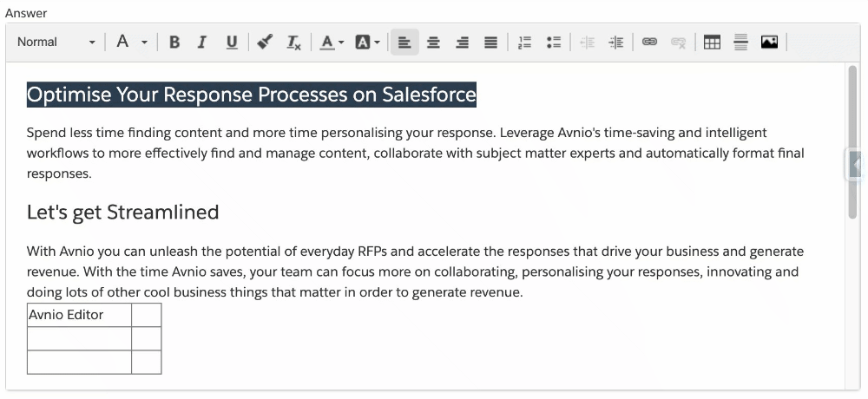Open the text color picker
The image size is (868, 399).
point(332,42)
